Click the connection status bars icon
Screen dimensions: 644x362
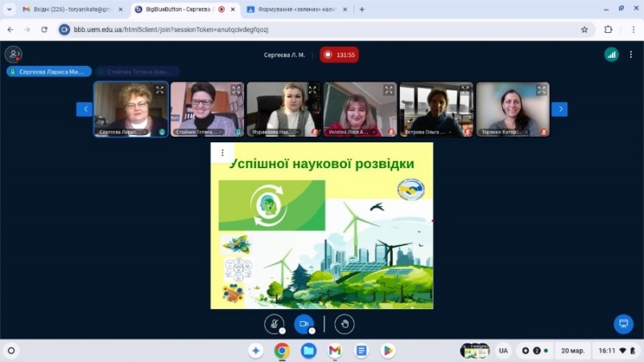612,55
